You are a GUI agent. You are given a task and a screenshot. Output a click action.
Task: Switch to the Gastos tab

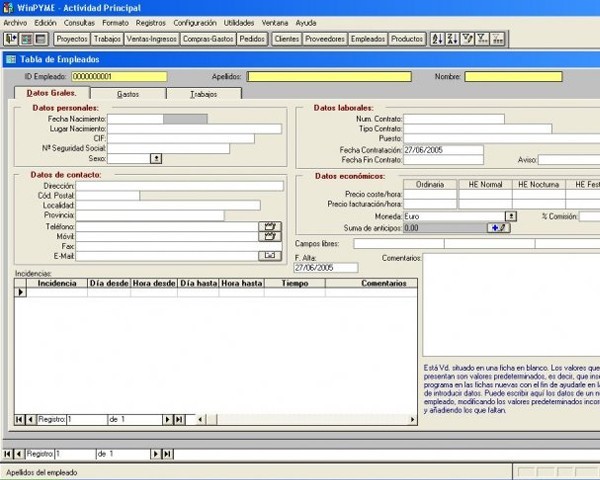[128, 94]
